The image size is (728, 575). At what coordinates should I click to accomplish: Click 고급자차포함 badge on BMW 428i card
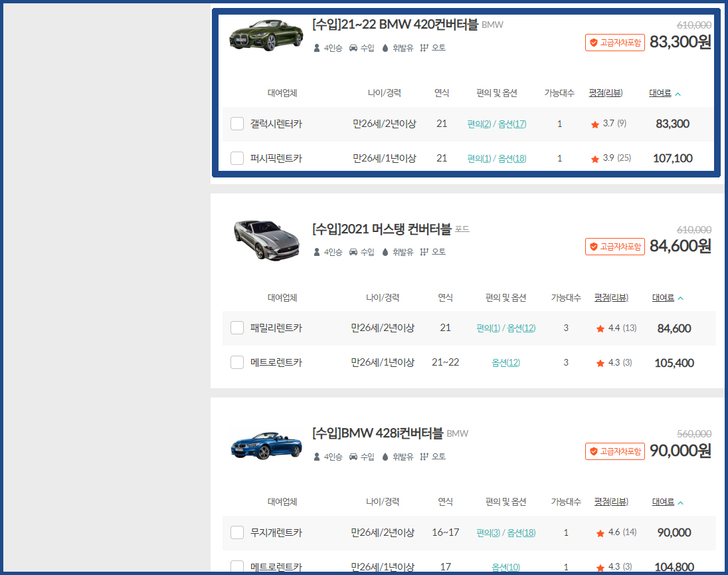click(x=614, y=451)
